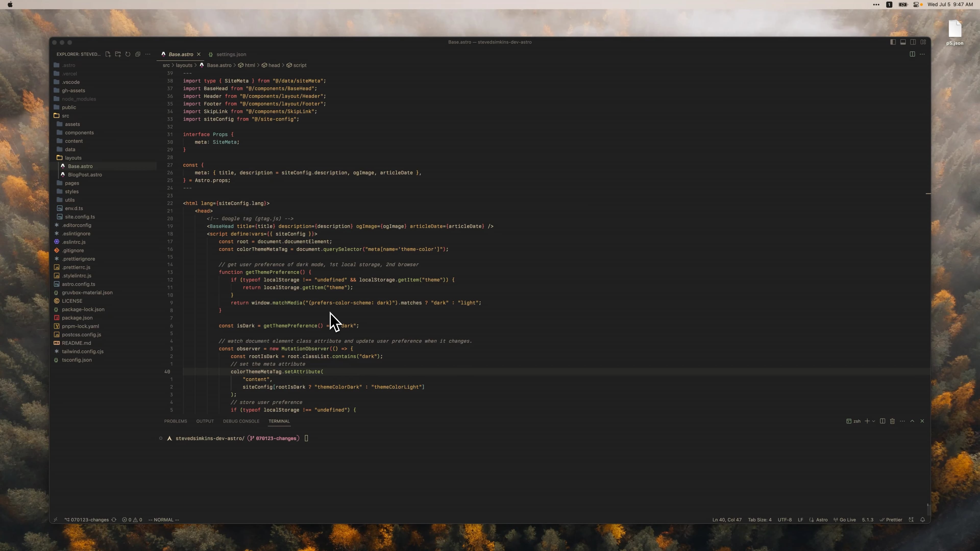Create a new folder in the Explorer
This screenshot has height=551, width=980.
point(118,54)
